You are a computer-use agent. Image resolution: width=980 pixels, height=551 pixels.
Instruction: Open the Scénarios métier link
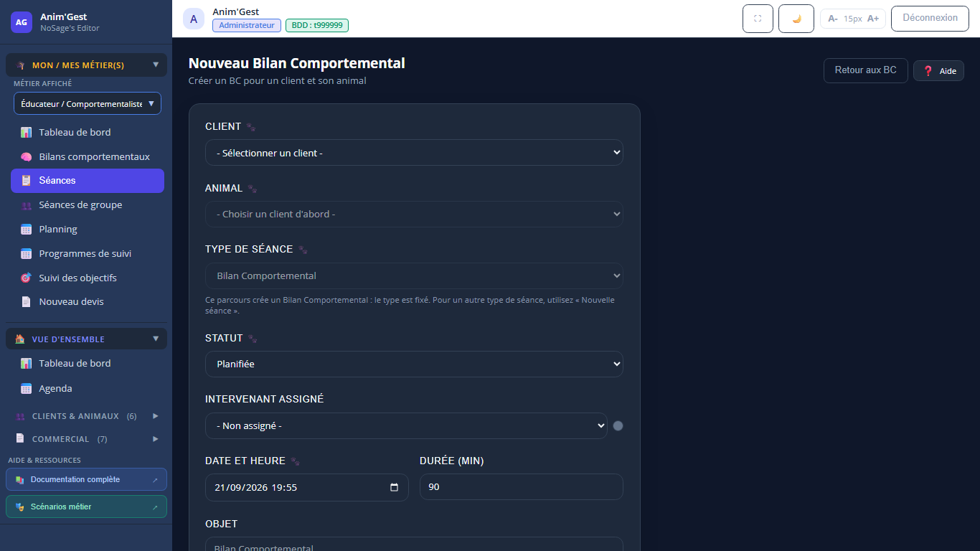tap(86, 507)
